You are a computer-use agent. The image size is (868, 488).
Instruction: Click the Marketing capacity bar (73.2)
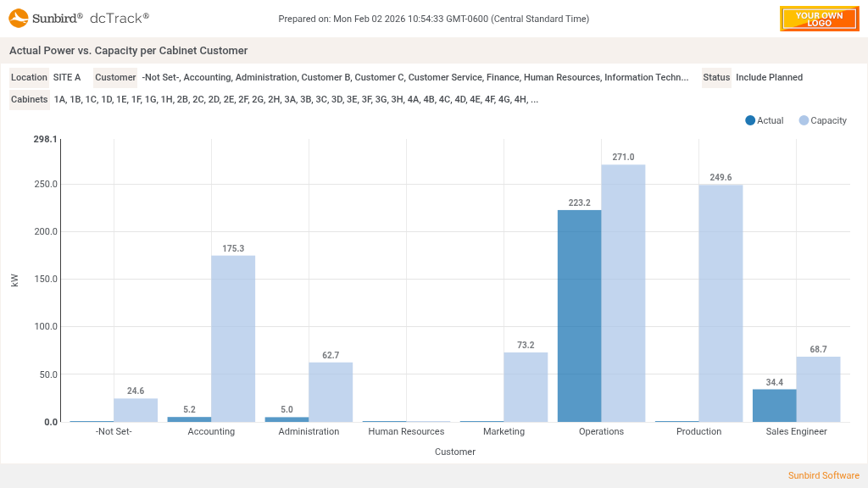point(526,386)
